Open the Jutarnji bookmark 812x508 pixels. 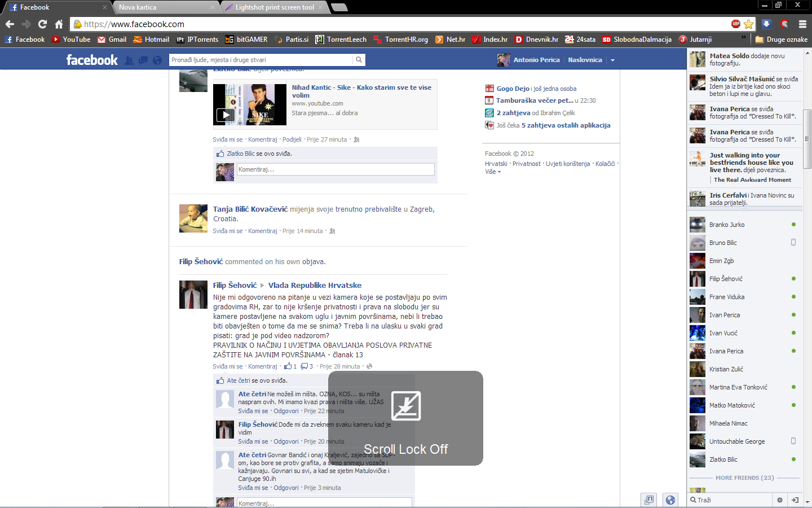pos(695,40)
